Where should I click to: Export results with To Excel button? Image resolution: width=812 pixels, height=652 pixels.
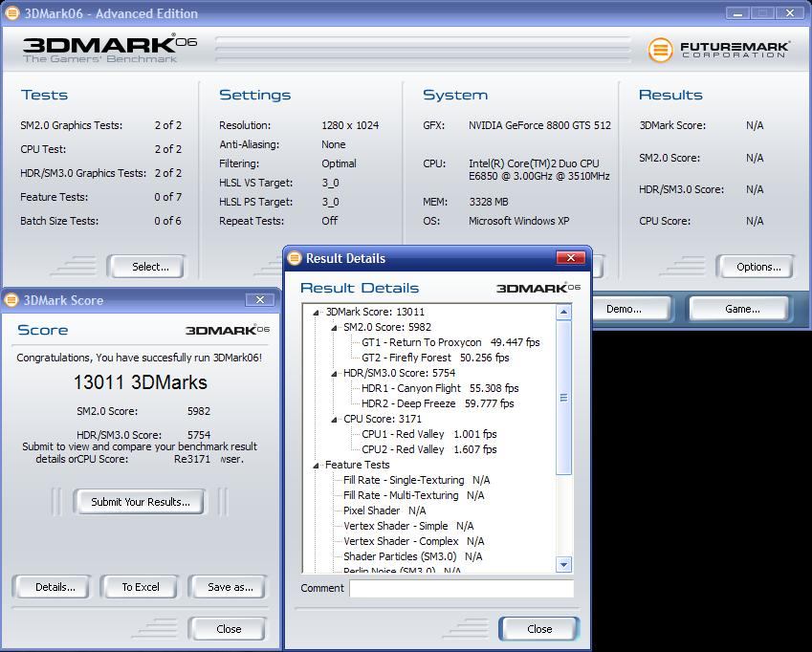point(140,587)
